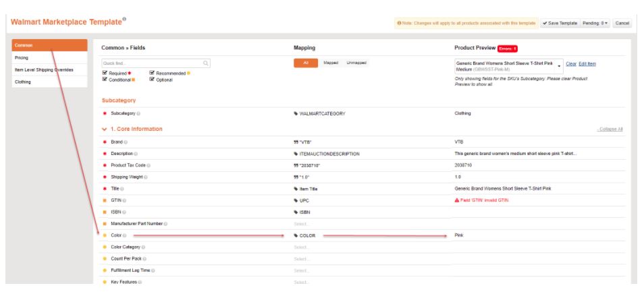Collapse the 1. Core Information section
This screenshot has height=296, width=644.
point(610,129)
